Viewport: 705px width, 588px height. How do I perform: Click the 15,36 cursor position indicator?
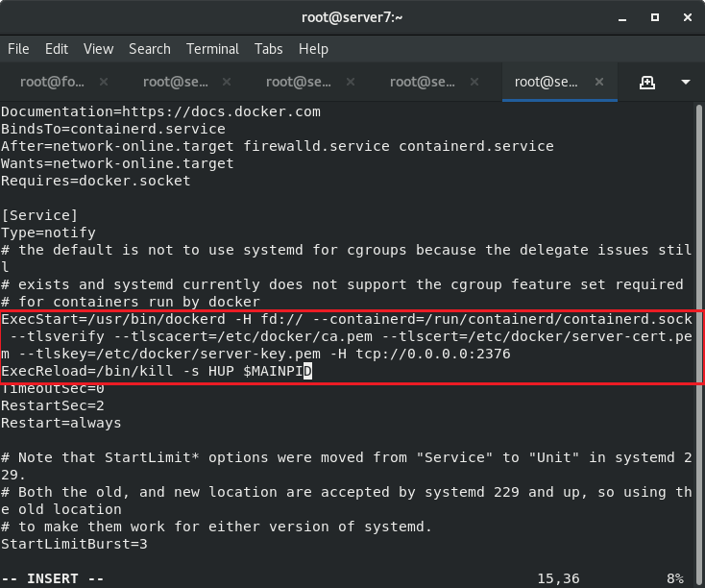tap(558, 578)
